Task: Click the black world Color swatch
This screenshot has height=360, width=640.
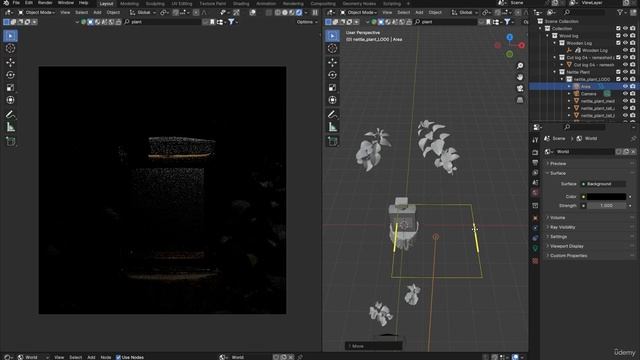Action: tap(606, 197)
